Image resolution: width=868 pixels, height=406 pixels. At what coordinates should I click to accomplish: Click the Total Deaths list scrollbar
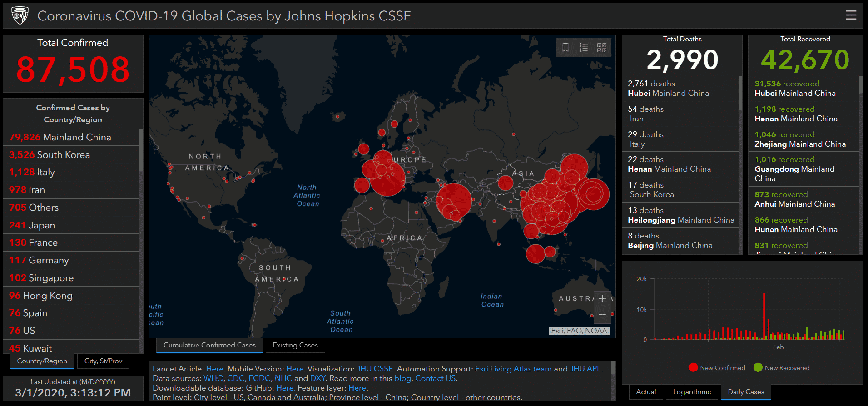(740, 93)
